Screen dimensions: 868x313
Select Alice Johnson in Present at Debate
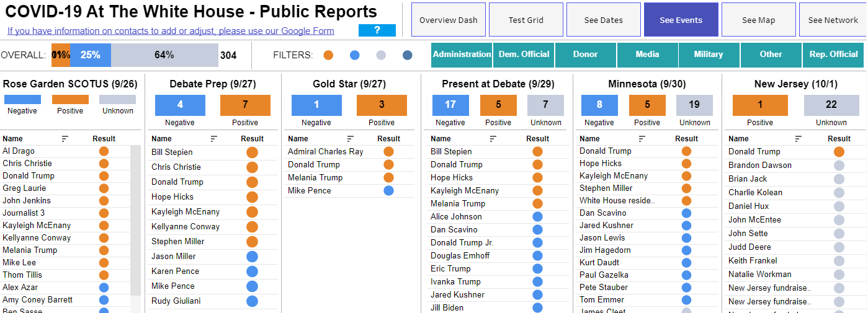tap(456, 217)
